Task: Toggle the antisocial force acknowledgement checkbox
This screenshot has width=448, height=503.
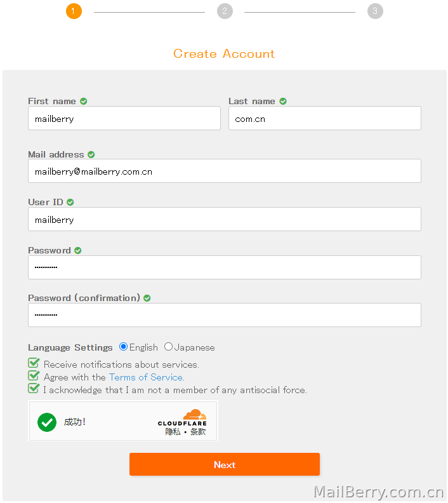Action: tap(34, 388)
